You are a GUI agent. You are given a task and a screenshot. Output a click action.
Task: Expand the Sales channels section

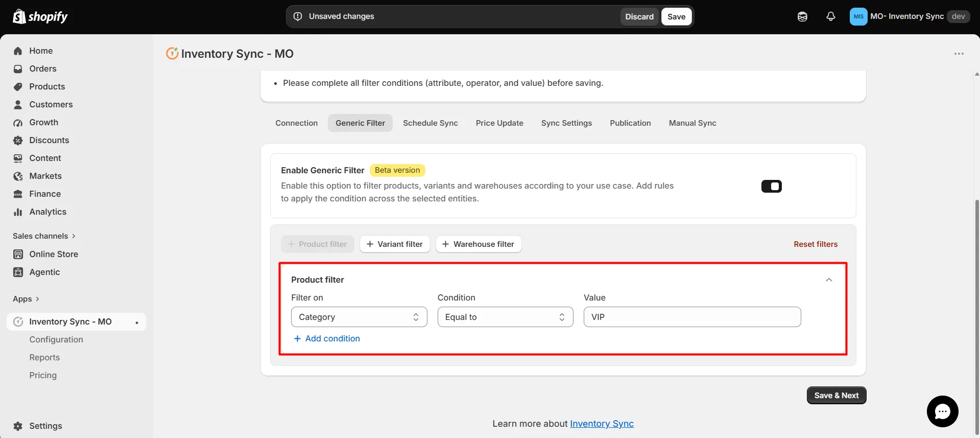point(44,236)
